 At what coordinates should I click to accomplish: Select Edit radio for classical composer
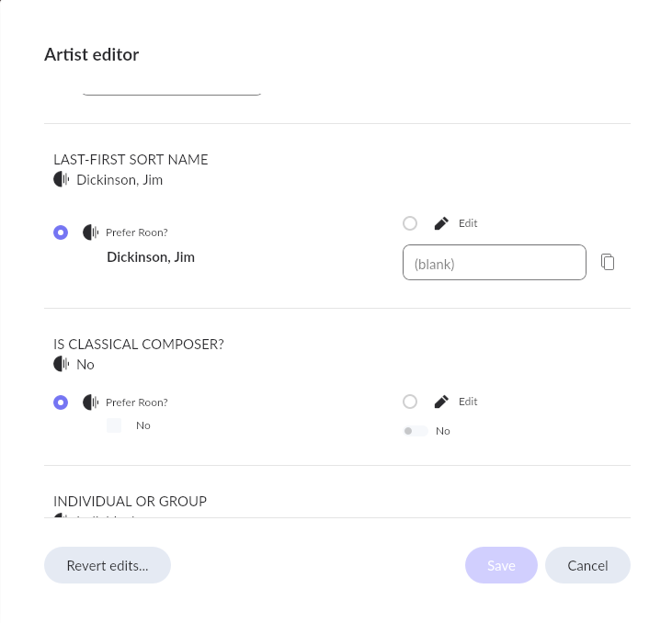coord(410,402)
